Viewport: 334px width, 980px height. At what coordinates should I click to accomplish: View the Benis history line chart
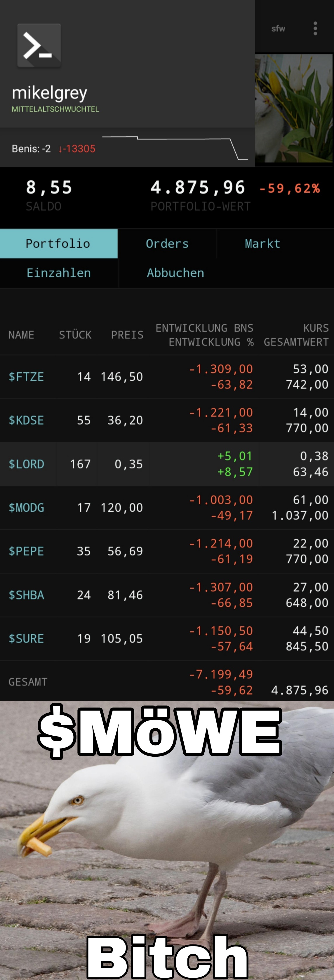(175, 148)
